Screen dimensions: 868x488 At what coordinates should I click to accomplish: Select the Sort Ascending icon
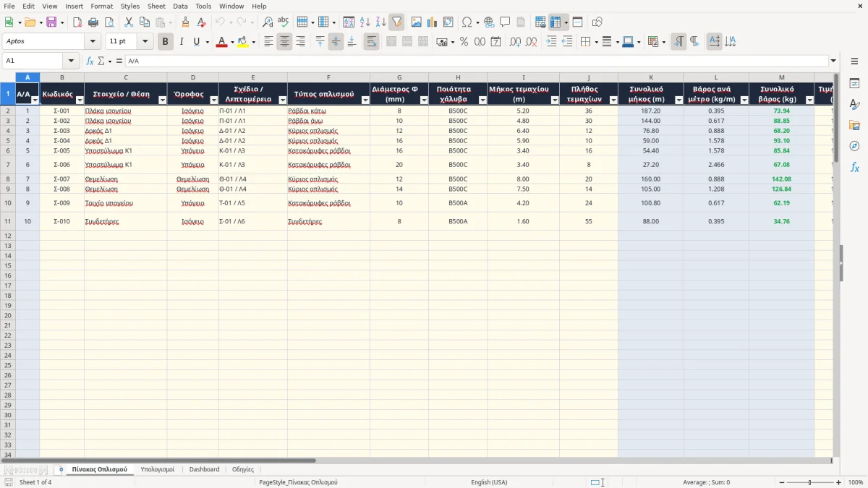365,22
